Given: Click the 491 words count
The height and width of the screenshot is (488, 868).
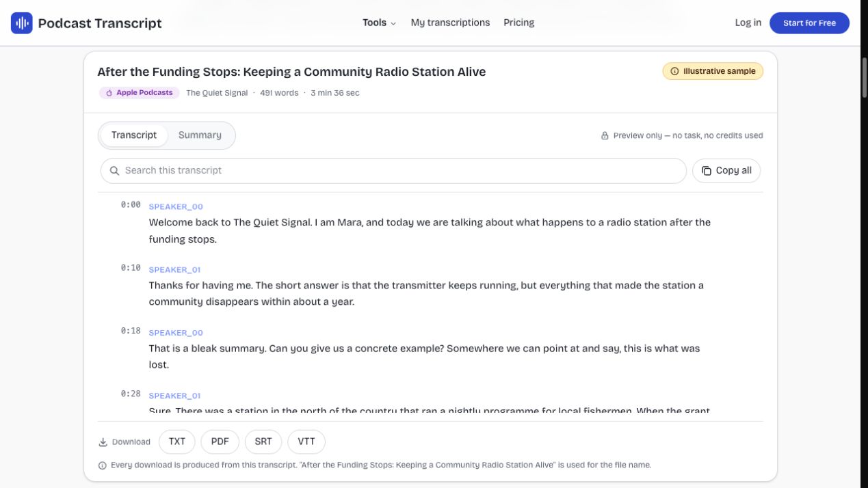Looking at the screenshot, I should pos(279,93).
